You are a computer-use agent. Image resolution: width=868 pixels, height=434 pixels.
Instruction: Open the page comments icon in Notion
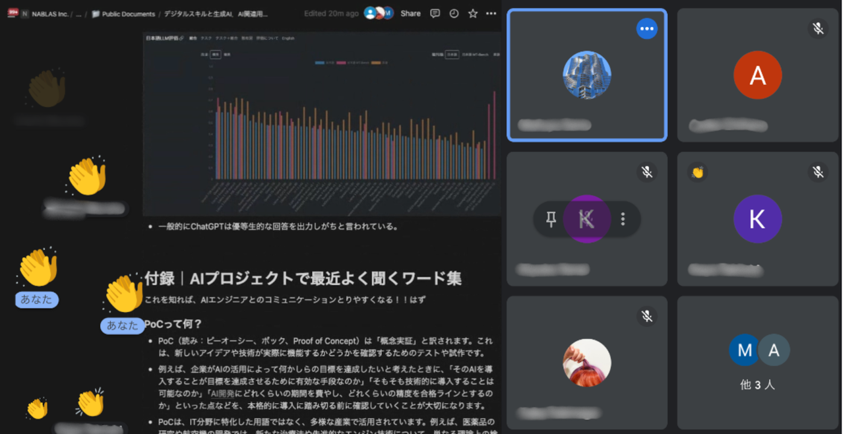tap(435, 13)
